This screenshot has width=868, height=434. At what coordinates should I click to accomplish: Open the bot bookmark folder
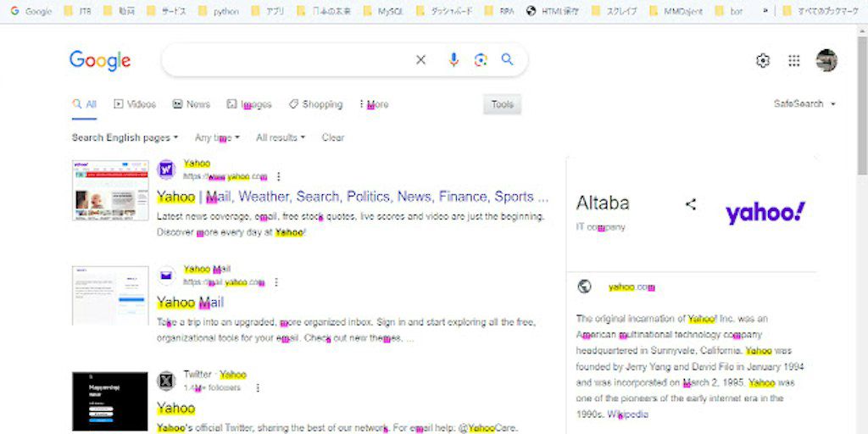tap(728, 11)
